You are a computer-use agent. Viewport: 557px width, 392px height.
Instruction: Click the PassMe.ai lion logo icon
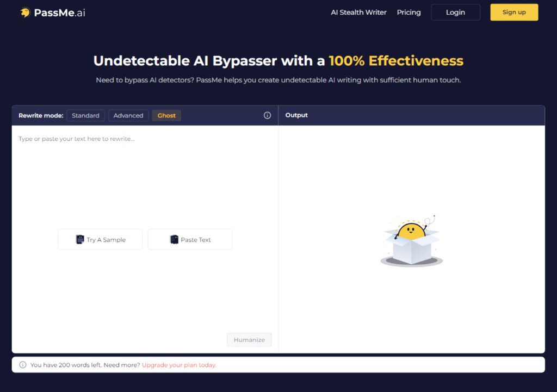pos(24,11)
